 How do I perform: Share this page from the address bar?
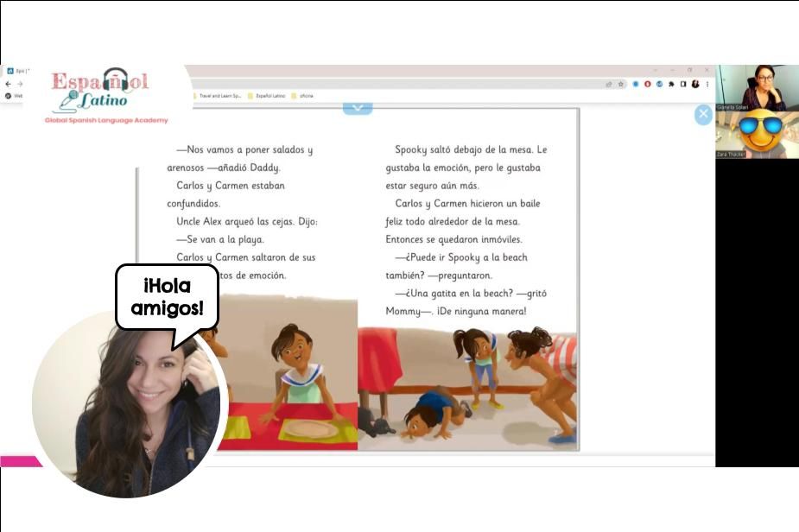point(609,84)
